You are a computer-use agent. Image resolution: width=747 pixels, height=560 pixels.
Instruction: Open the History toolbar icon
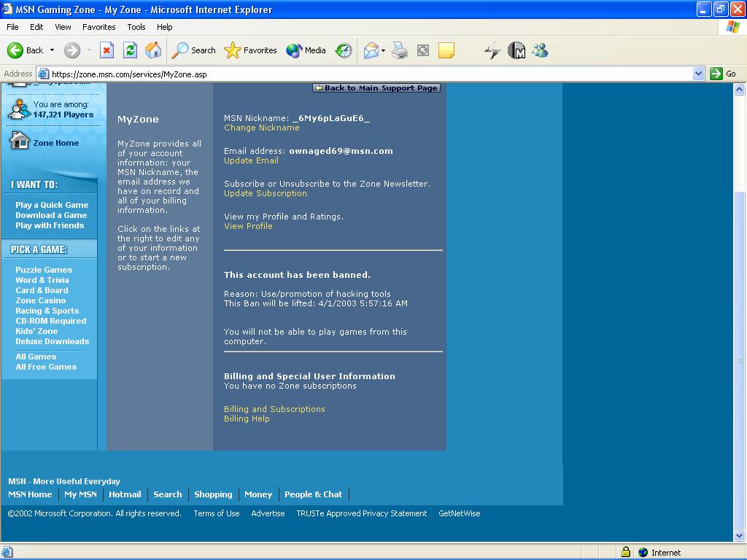click(344, 50)
